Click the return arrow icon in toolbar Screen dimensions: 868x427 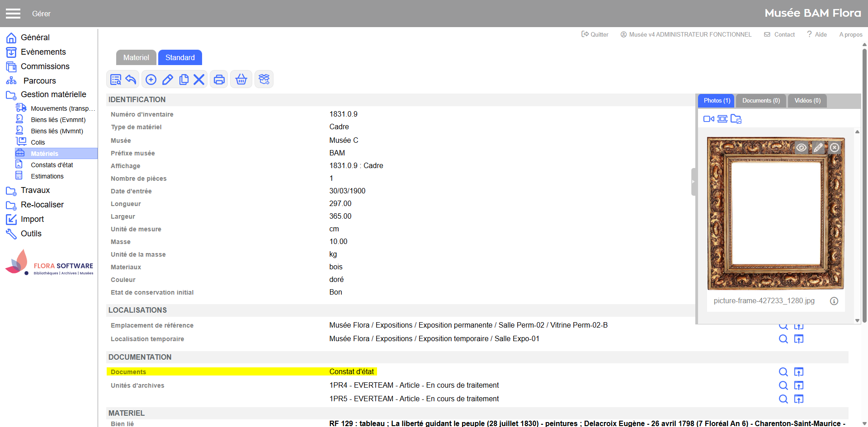[131, 80]
